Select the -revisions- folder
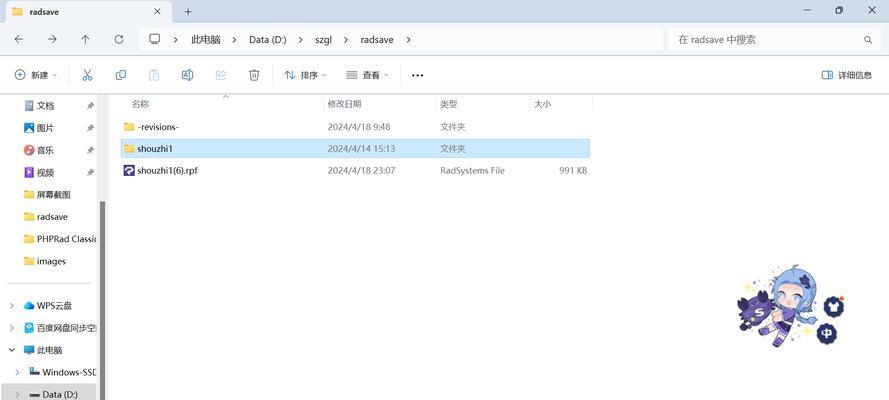 355,127
